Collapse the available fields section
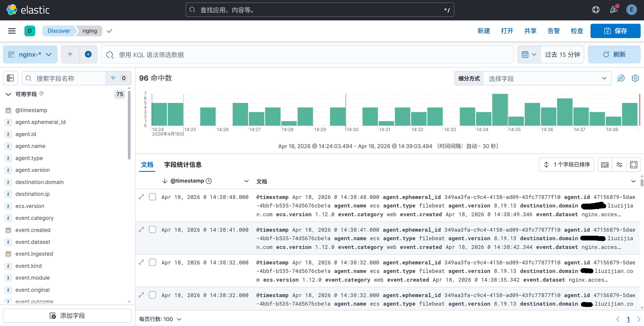This screenshot has height=326, width=644. (x=8, y=94)
